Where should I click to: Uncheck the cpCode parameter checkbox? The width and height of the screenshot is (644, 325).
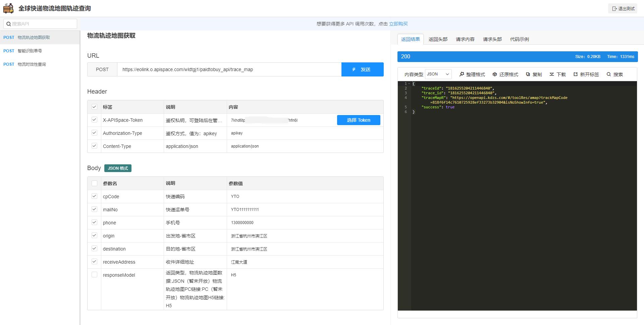[94, 196]
